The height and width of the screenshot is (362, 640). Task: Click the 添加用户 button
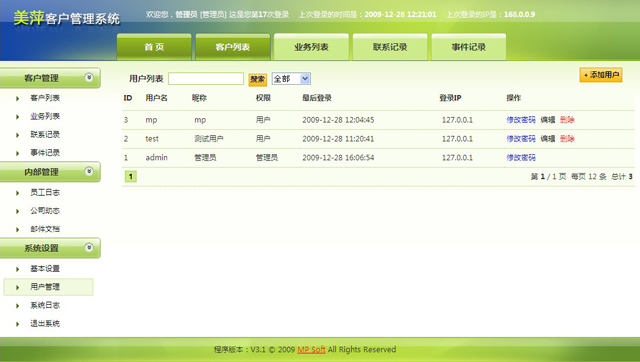click(601, 75)
